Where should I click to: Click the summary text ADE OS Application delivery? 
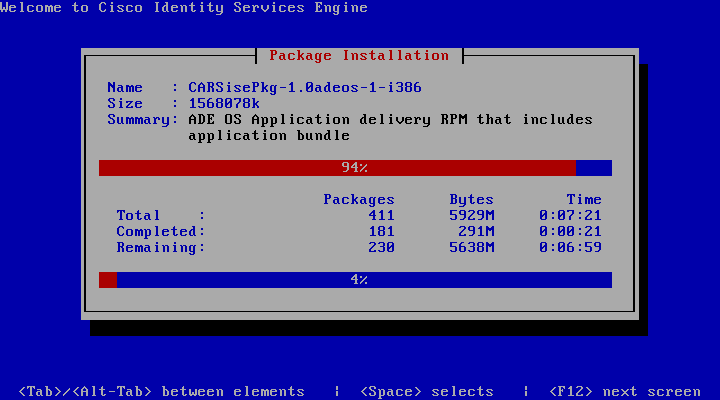pos(309,119)
